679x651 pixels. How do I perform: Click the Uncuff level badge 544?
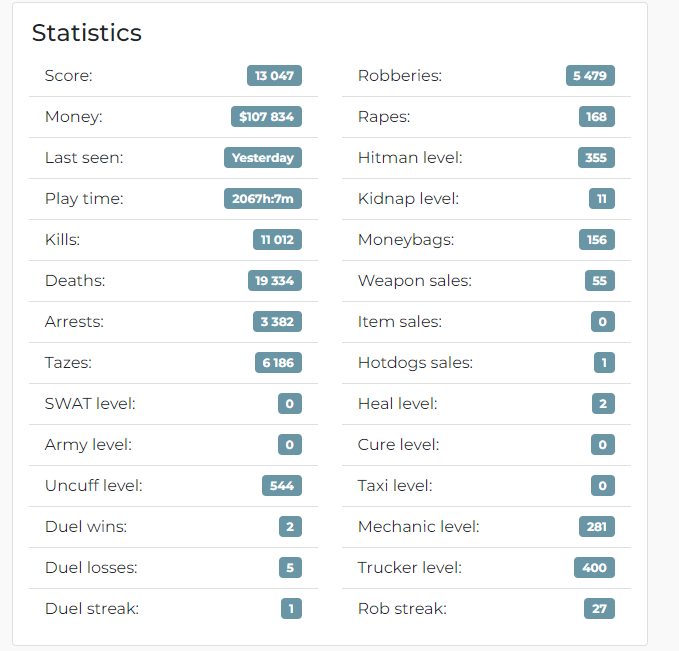coord(282,486)
